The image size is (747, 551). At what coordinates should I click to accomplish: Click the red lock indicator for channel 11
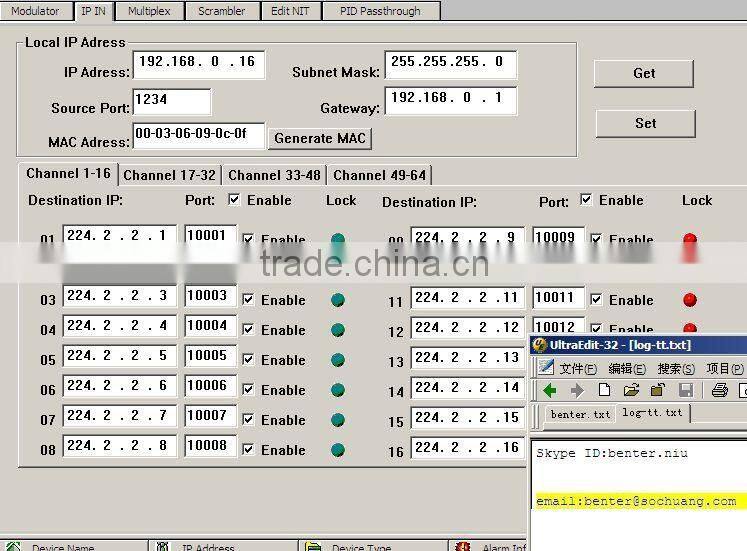(x=690, y=300)
